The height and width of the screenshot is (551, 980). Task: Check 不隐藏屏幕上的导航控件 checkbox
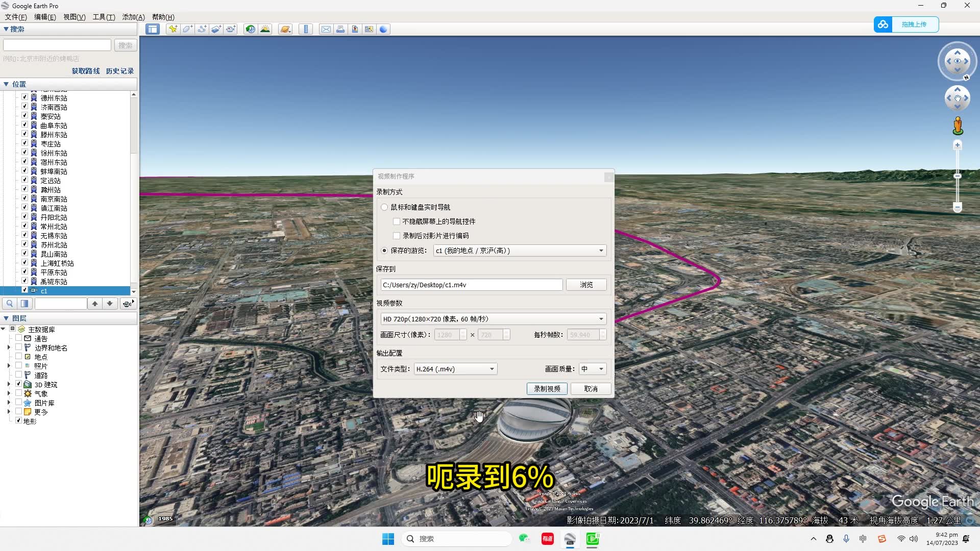[x=397, y=221]
